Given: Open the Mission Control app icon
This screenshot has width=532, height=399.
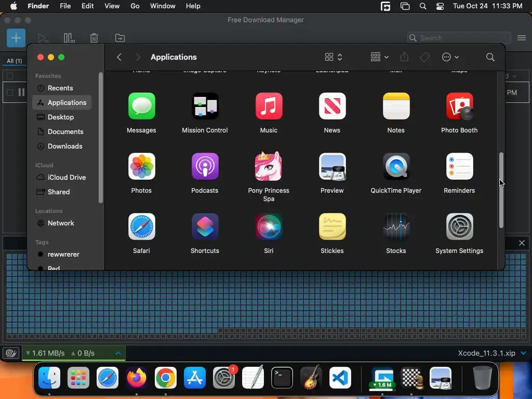Looking at the screenshot, I should click(205, 106).
